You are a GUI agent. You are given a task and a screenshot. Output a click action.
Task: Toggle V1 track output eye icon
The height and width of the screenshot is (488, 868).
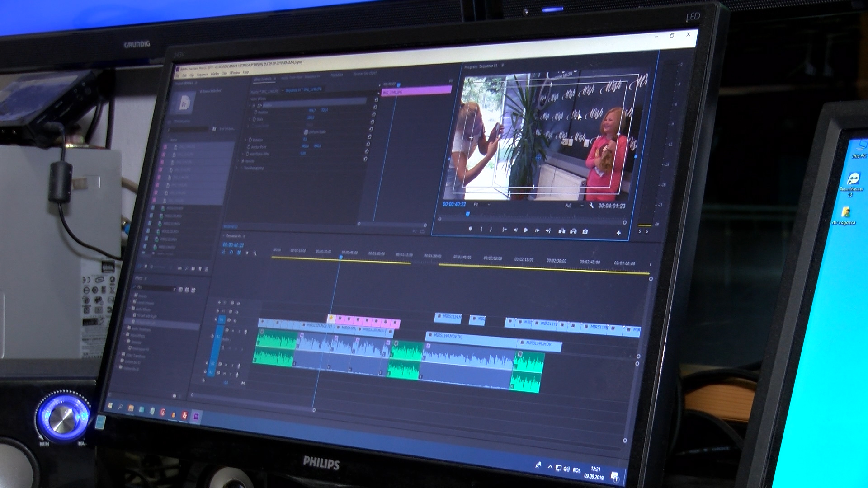point(235,321)
